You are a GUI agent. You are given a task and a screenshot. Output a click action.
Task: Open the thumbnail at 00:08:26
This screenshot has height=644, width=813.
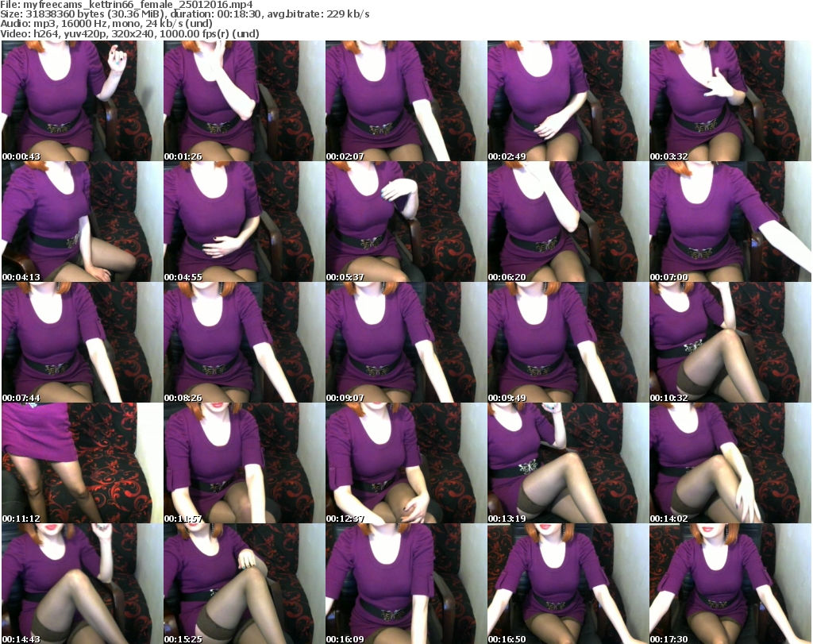coord(245,342)
